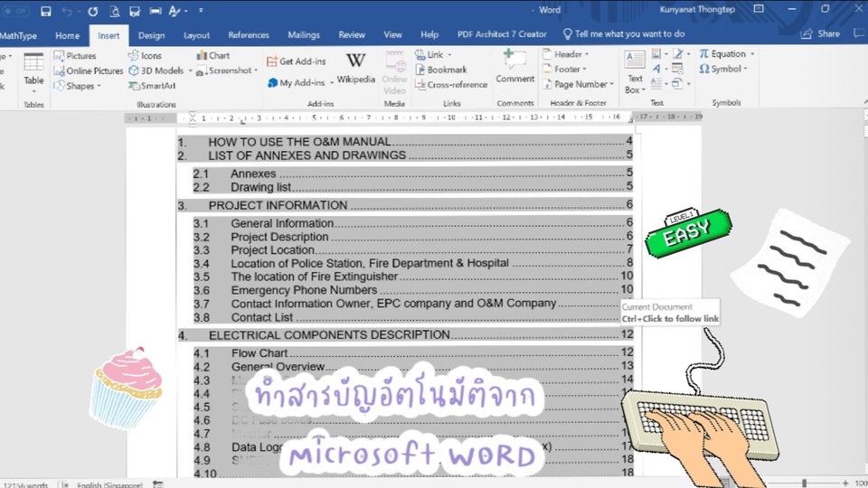Open the Page Number dropdown
The image size is (868, 488).
coord(578,84)
